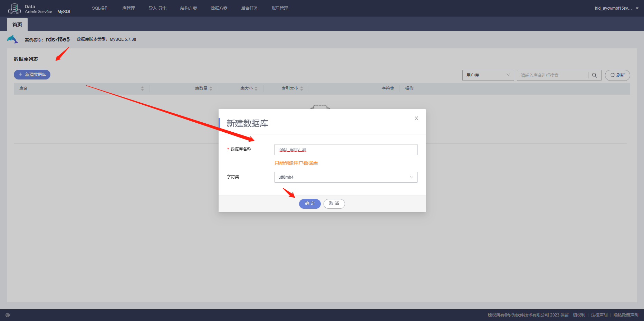This screenshot has width=644, height=321.
Task: Sort by 表数量 column arrows
Action: tap(211, 88)
